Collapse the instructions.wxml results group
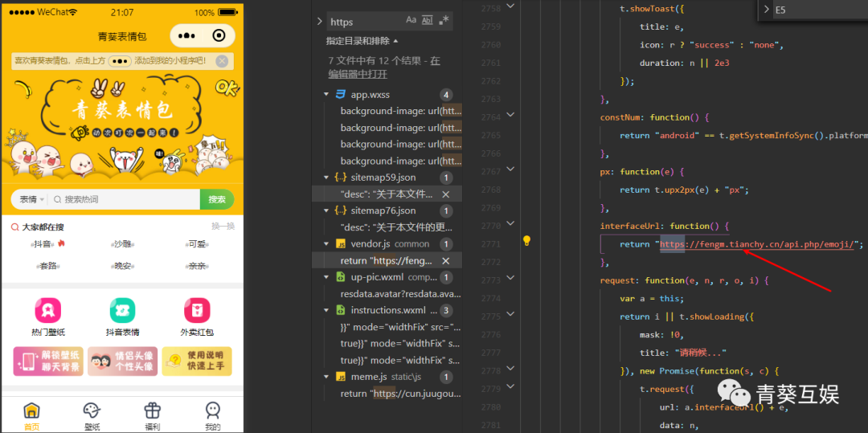 coord(326,310)
